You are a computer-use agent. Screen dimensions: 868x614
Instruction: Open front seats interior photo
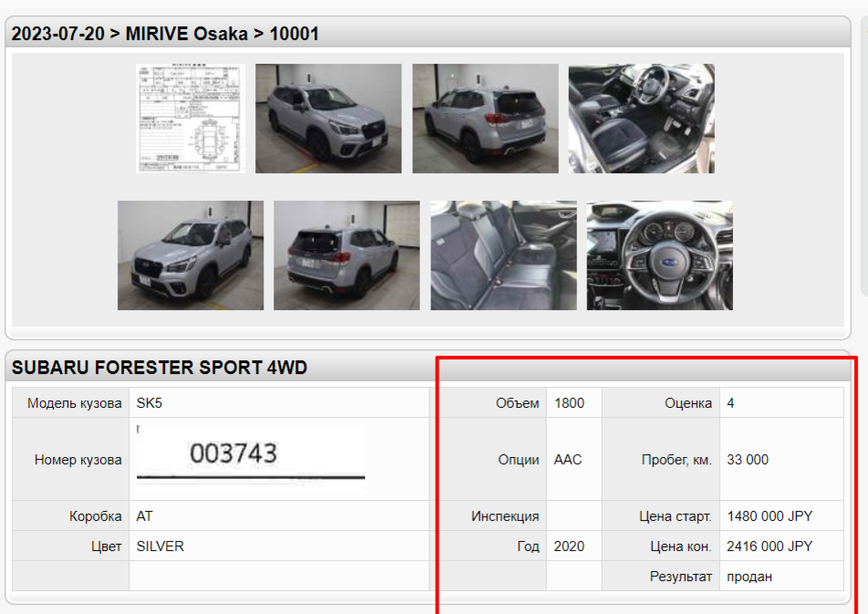(642, 118)
